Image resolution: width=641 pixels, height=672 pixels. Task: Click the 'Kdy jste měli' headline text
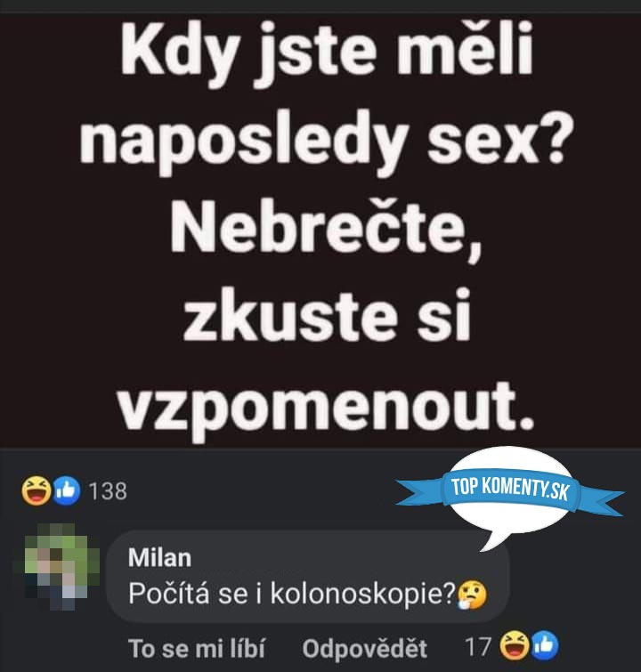point(327,53)
